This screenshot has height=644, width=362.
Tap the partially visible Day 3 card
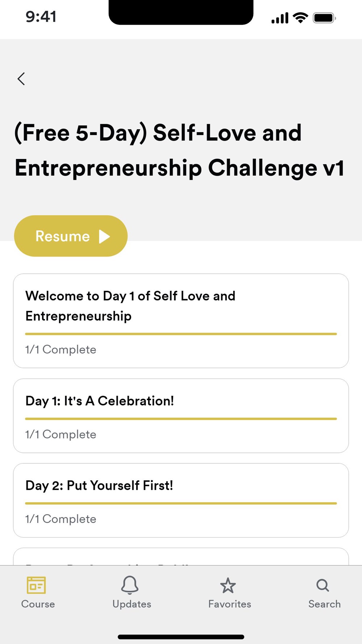coord(181,557)
